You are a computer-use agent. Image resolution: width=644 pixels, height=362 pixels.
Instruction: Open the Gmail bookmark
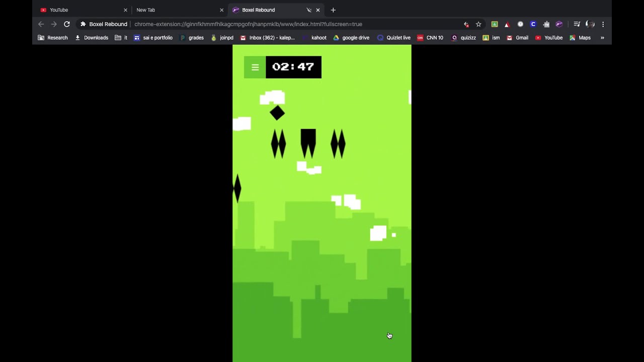pyautogui.click(x=517, y=38)
